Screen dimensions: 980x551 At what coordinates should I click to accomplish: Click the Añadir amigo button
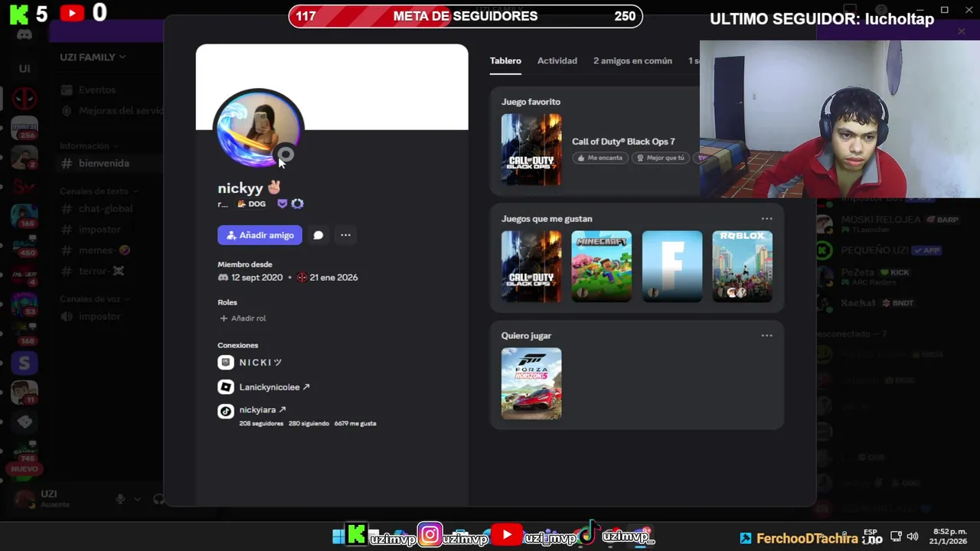point(260,235)
